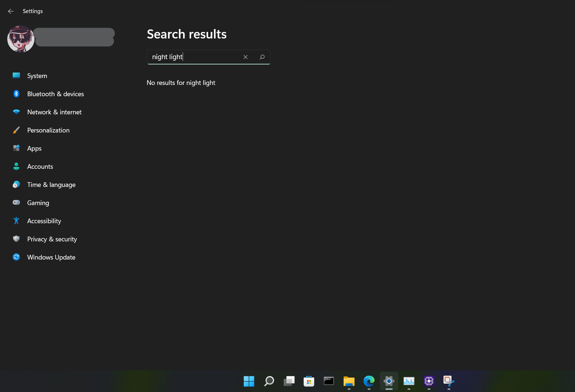Click the Gaming controller icon
This screenshot has width=575, height=392.
(16, 203)
